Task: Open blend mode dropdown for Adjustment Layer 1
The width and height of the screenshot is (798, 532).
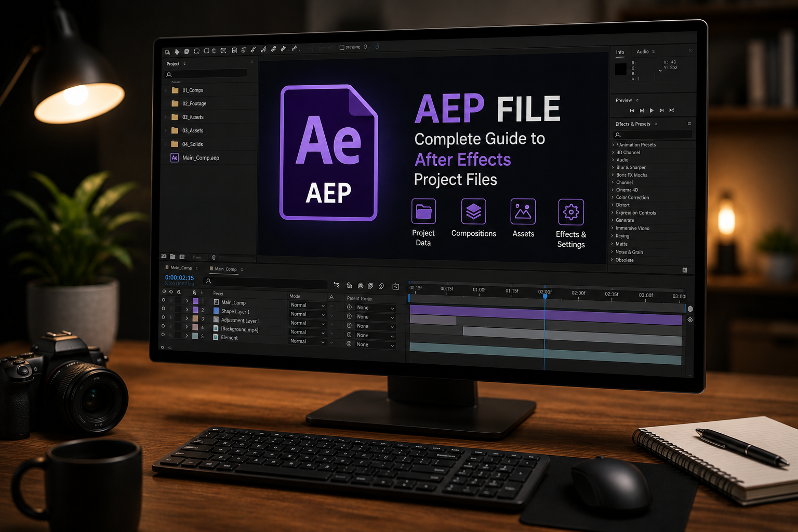Action: pyautogui.click(x=308, y=323)
